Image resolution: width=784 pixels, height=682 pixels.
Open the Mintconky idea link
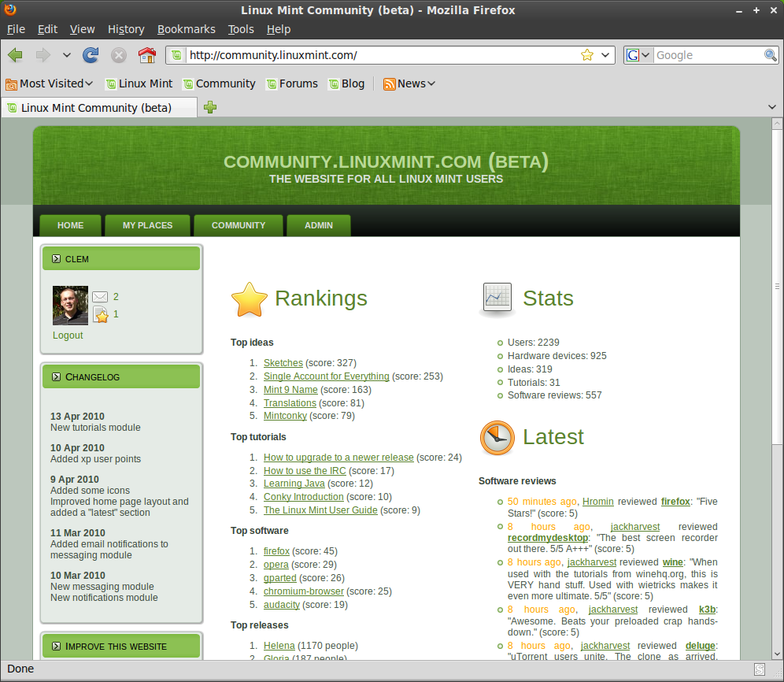tap(285, 416)
